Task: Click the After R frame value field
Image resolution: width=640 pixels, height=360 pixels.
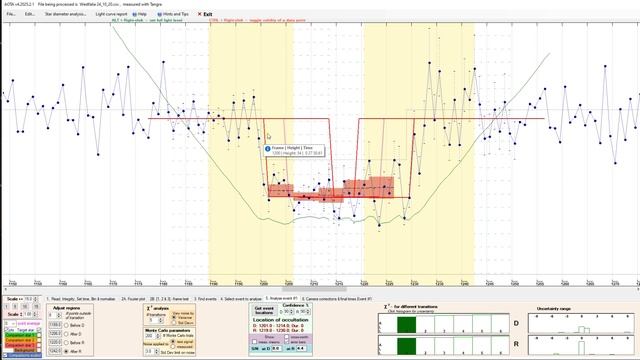Action: pos(55,351)
